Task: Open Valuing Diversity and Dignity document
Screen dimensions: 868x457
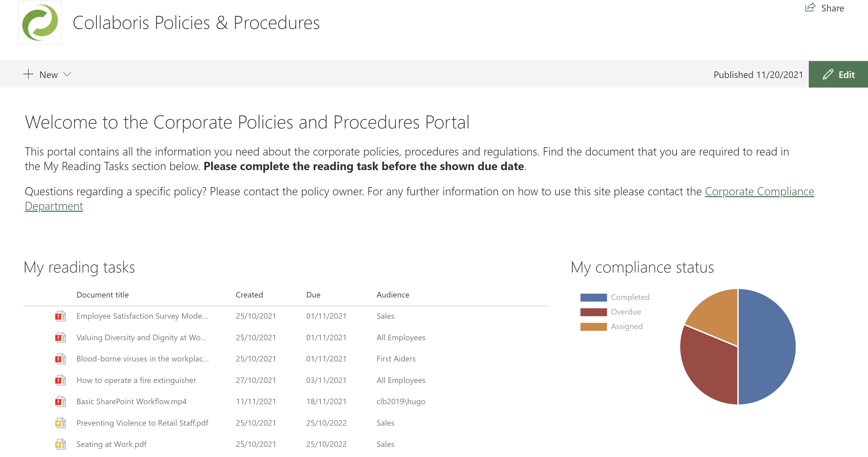Action: [x=141, y=337]
